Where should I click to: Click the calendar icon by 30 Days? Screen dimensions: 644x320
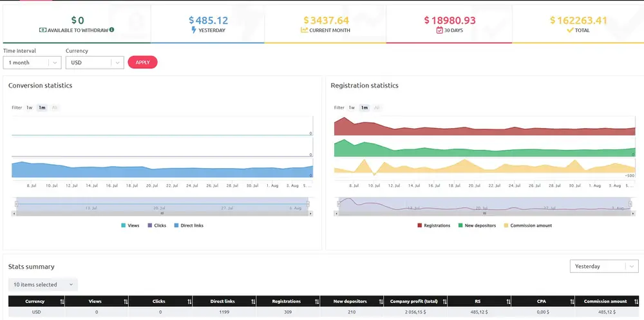(x=439, y=30)
